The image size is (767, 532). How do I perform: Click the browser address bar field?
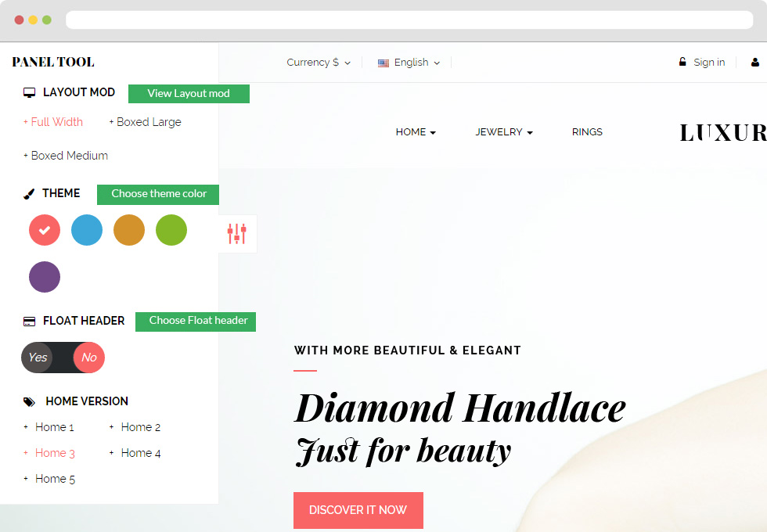(409, 20)
